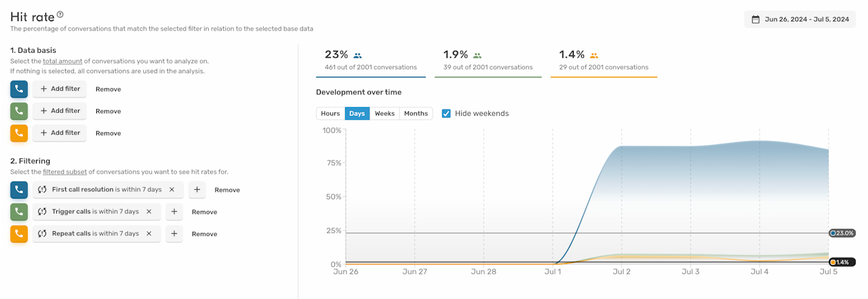Remove the First call resolution filter chip (X)
Screen dimensions: 868x299
tap(172, 190)
